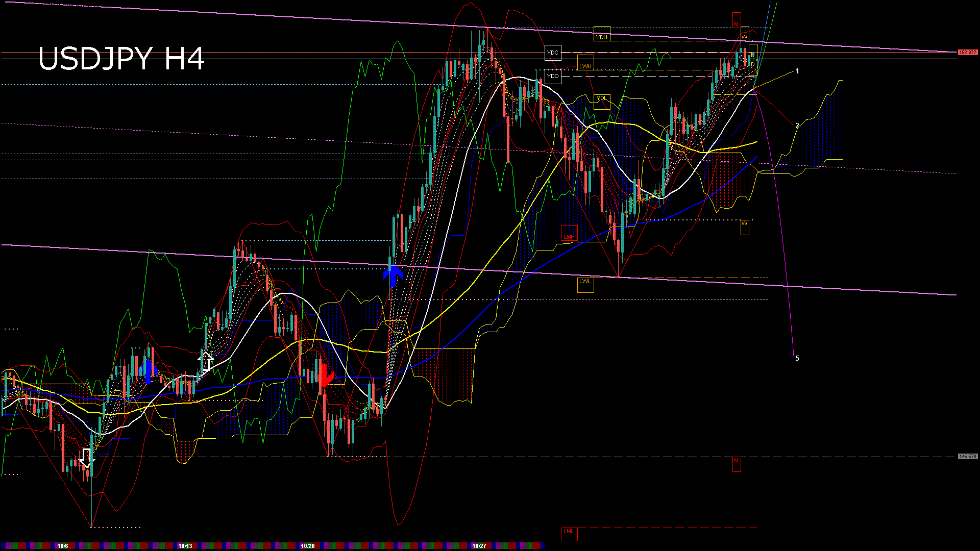Viewport: 980px width, 551px height.
Task: Click the orange LWL level label
Action: (585, 282)
